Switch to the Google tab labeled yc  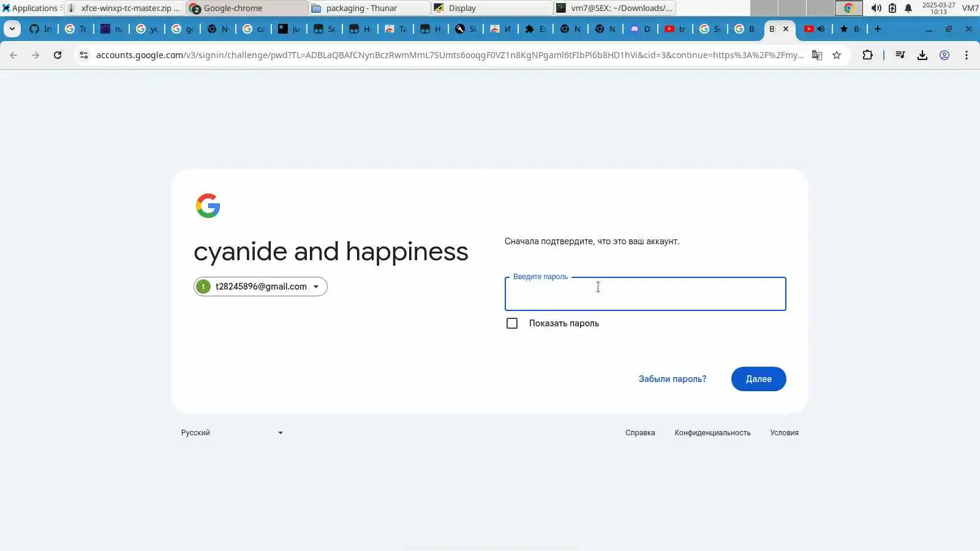[x=147, y=29]
